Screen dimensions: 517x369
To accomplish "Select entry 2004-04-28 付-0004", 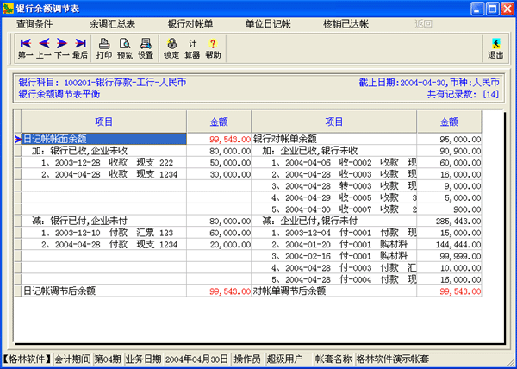I will [334, 279].
